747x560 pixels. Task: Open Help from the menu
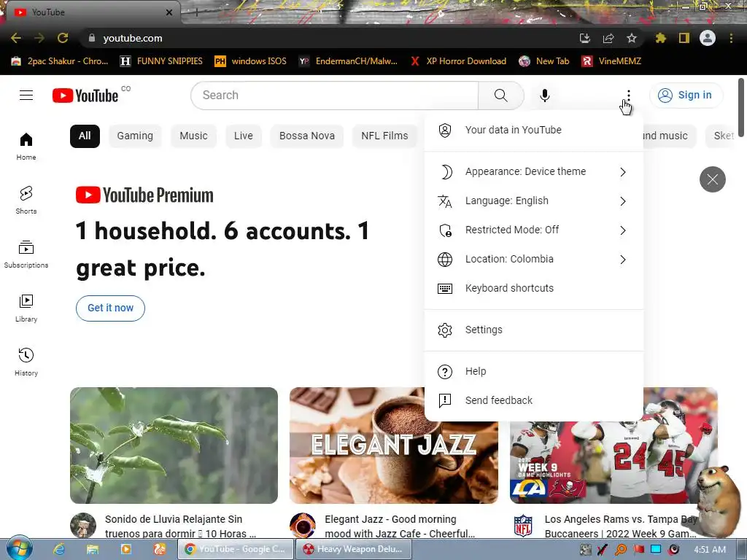click(x=533, y=371)
